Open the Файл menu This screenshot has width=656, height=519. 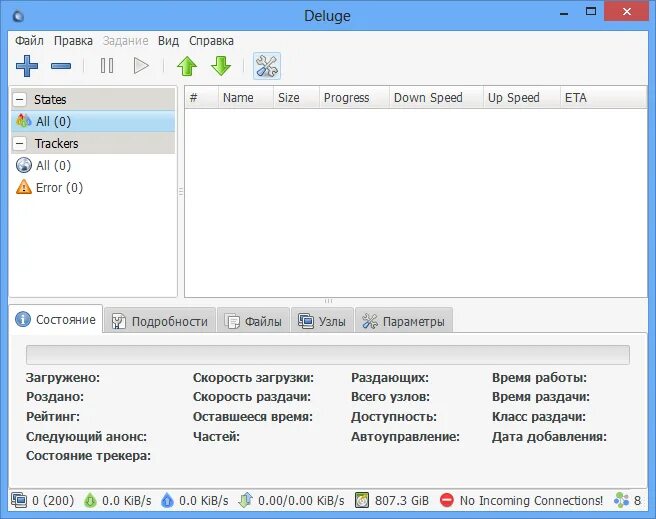(29, 41)
